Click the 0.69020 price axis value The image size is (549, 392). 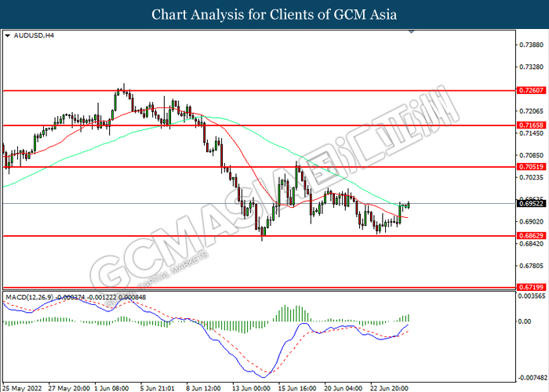(x=532, y=222)
